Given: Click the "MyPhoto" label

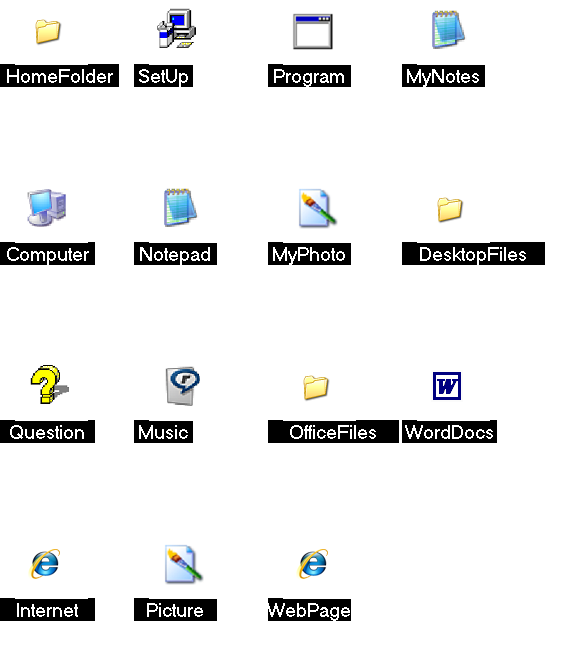Looking at the screenshot, I should coord(309,254).
